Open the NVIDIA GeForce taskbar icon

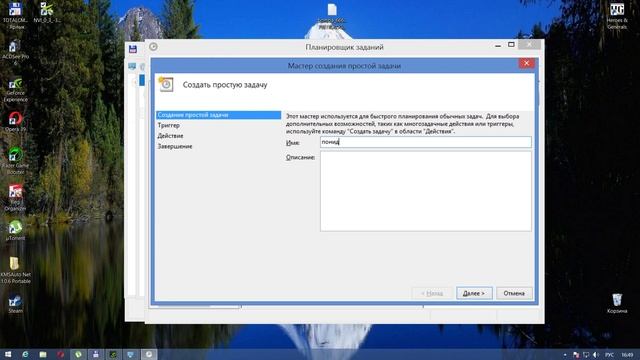click(x=113, y=354)
